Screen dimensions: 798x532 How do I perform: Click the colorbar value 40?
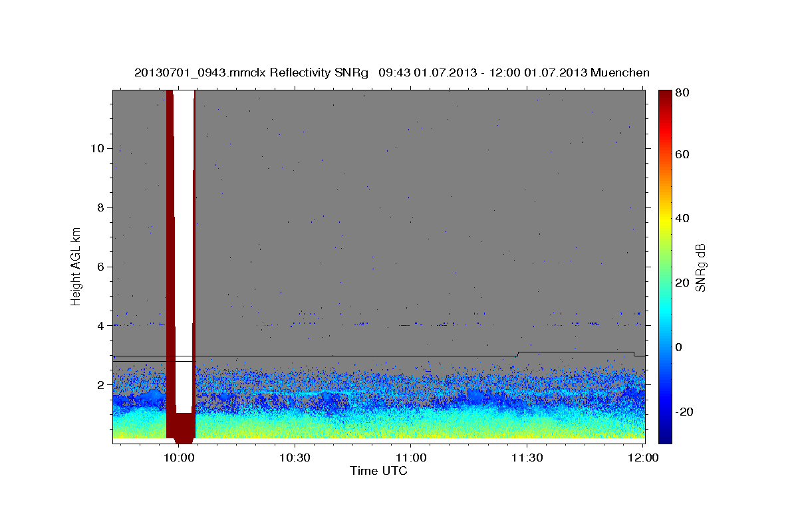point(682,218)
